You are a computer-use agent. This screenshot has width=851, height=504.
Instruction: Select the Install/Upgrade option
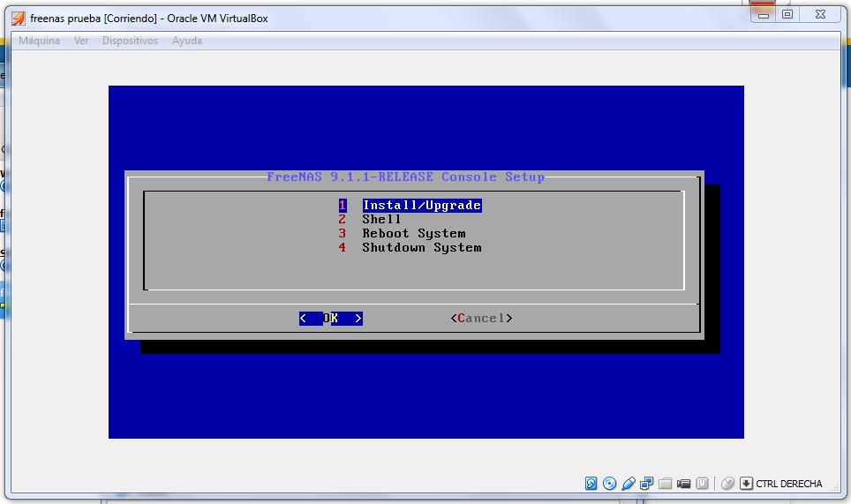click(x=421, y=206)
